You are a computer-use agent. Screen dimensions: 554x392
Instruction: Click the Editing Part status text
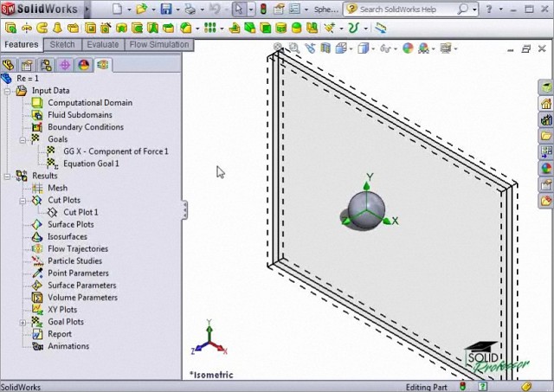[x=426, y=388]
